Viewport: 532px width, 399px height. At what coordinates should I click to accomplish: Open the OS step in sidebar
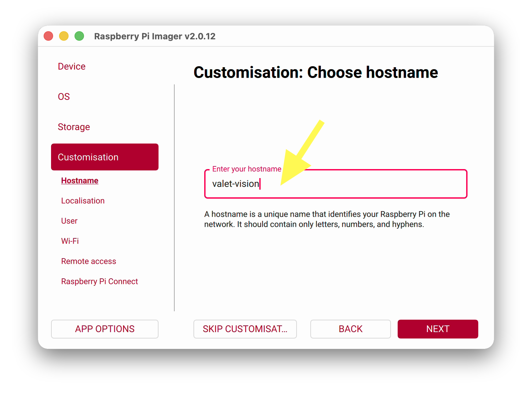click(64, 96)
